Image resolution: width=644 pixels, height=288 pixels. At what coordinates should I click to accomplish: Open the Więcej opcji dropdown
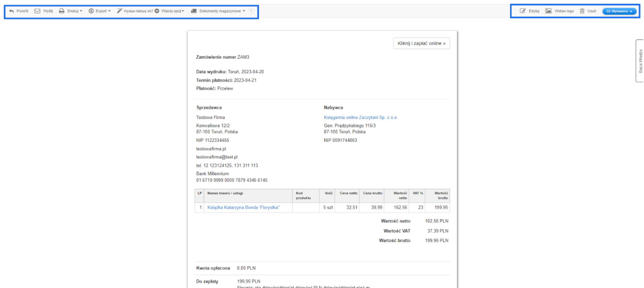[x=169, y=11]
